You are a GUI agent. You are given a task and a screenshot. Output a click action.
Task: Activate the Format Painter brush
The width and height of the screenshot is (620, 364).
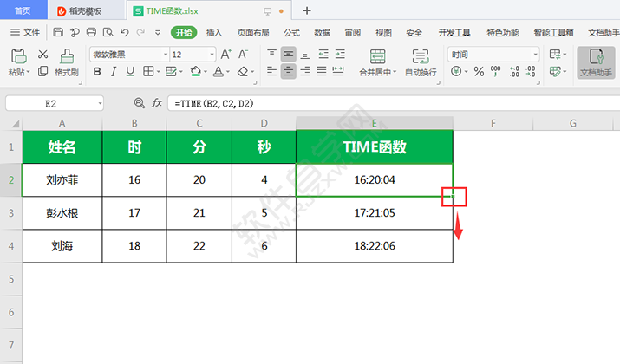(x=67, y=56)
